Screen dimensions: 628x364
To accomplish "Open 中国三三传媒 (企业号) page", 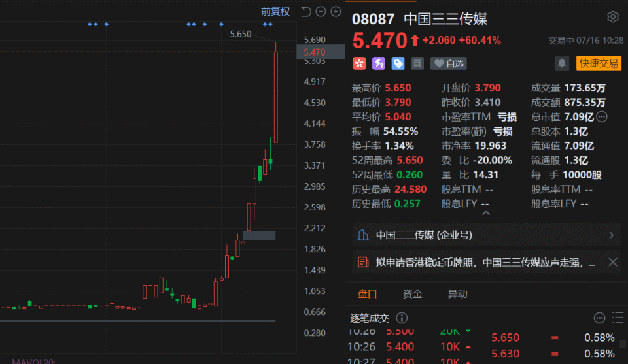I will pyautogui.click(x=486, y=235).
